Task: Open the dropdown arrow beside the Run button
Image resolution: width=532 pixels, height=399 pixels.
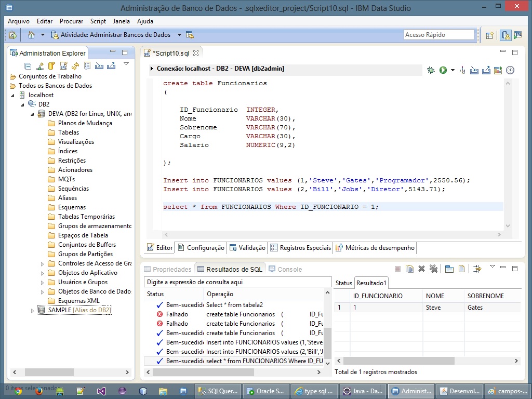Action: point(453,70)
